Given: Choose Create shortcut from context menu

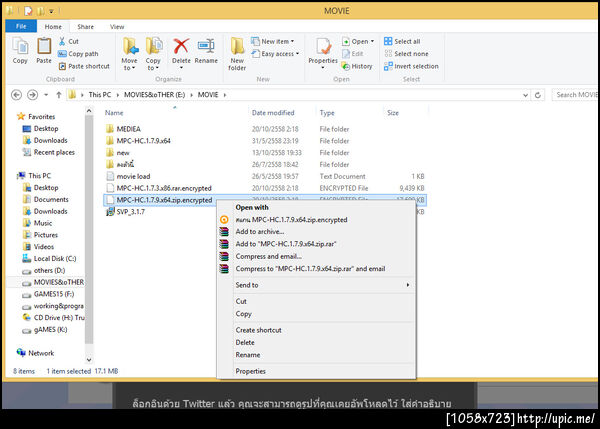Looking at the screenshot, I should point(258,330).
